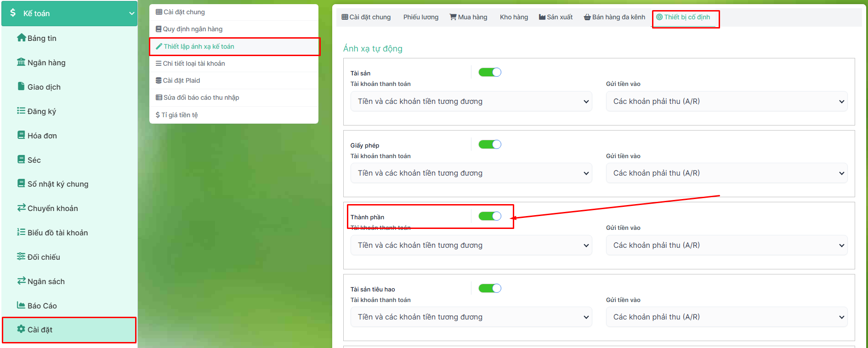Select Cài đặt in the sidebar
868x348 pixels.
point(69,330)
